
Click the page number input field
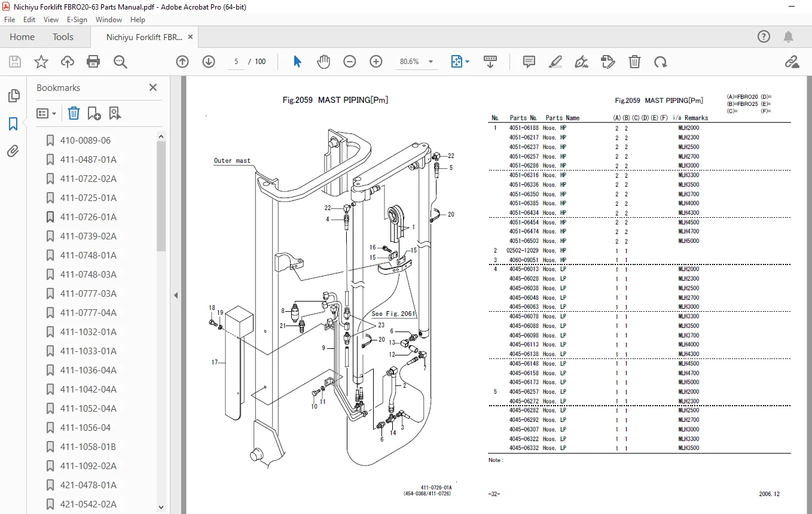(x=236, y=62)
